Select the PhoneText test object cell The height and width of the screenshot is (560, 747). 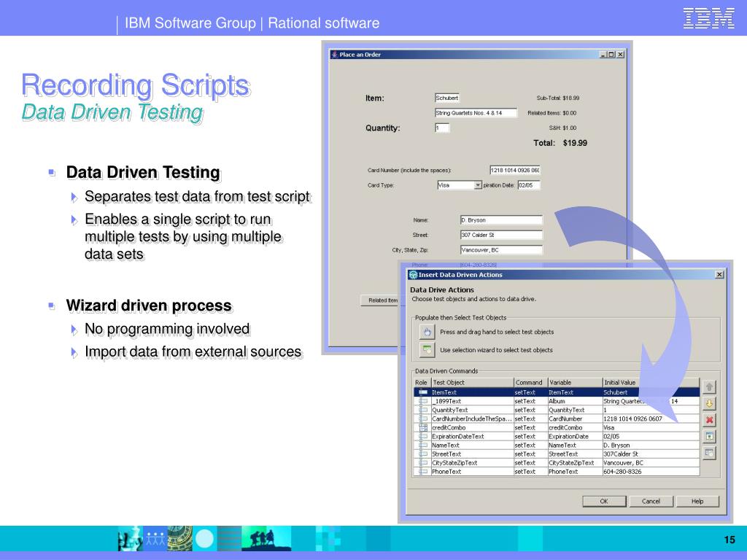click(x=473, y=472)
